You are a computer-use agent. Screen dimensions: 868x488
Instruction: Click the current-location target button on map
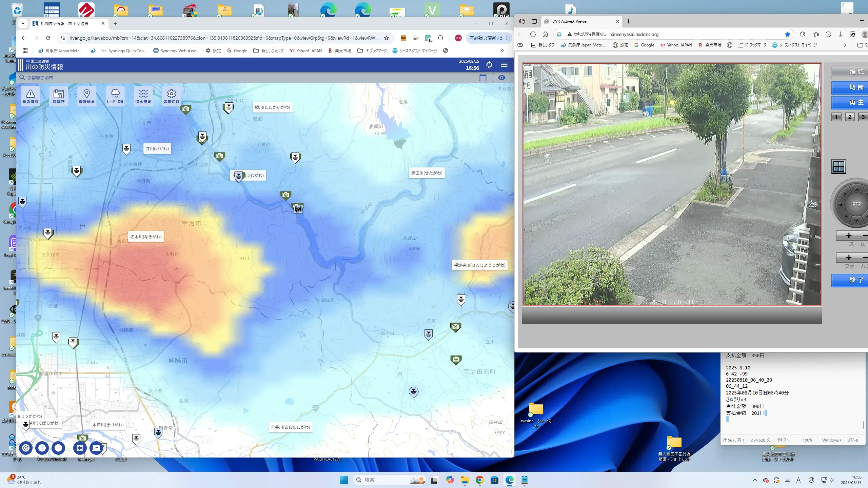point(26,448)
